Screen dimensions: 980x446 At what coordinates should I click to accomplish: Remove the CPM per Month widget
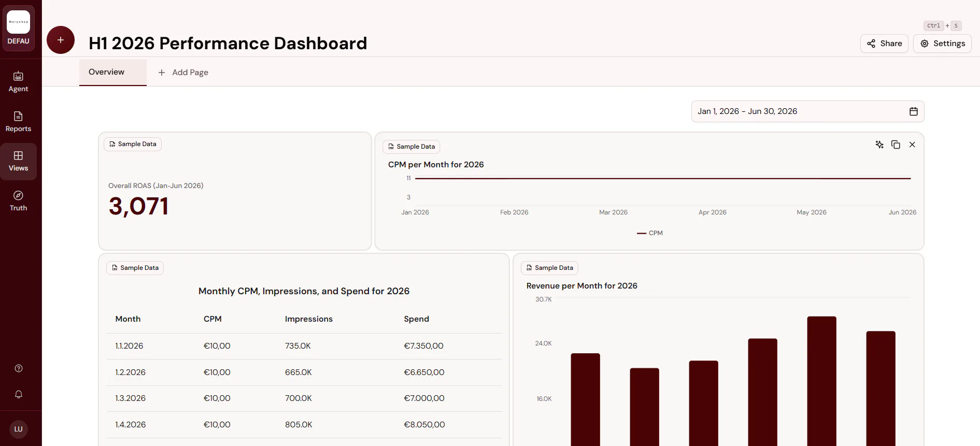912,145
